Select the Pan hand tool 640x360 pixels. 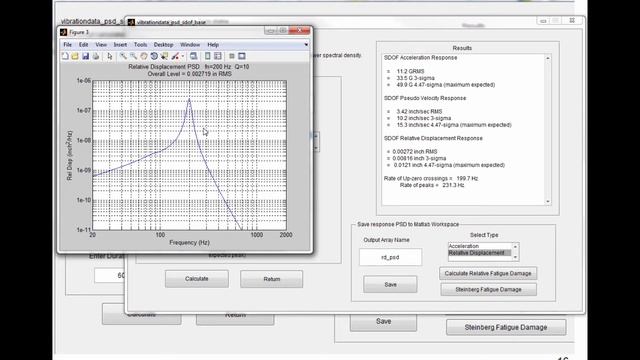[144, 56]
